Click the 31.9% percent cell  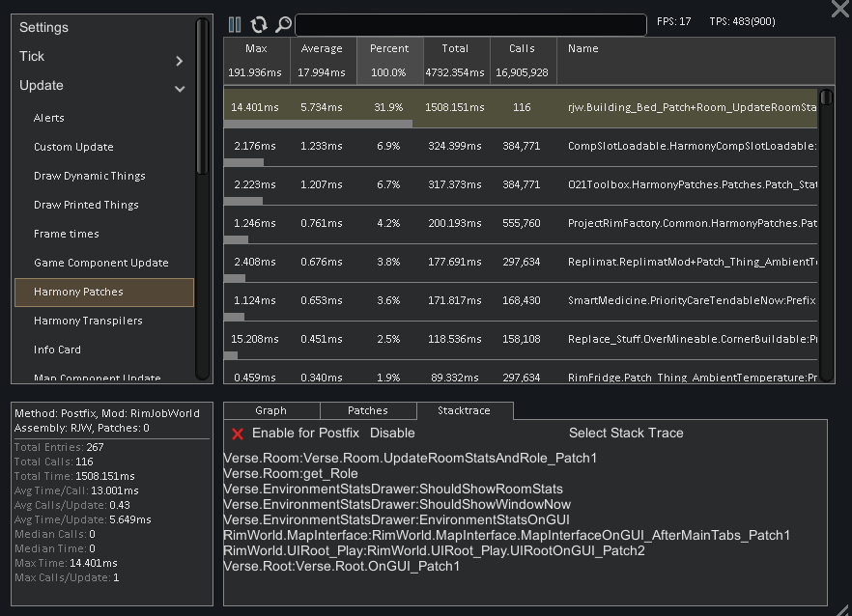point(388,107)
